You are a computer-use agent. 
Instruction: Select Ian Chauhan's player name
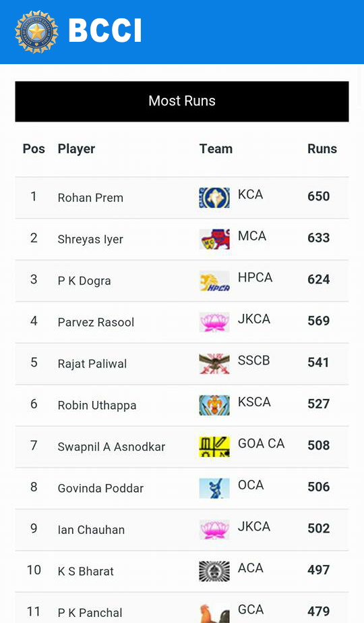point(91,530)
